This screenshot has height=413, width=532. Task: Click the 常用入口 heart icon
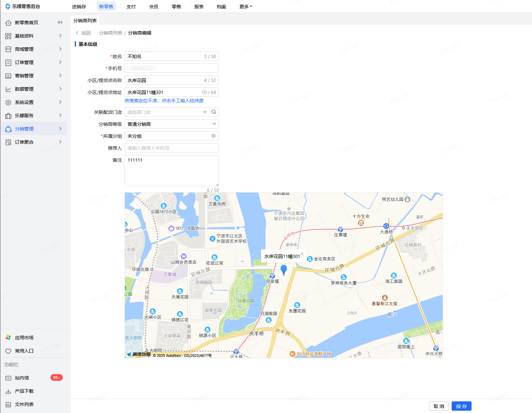click(8, 351)
